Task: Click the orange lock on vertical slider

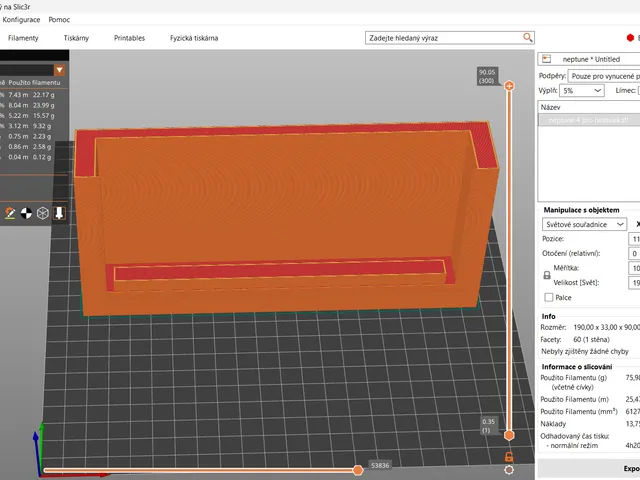Action: pos(509,456)
